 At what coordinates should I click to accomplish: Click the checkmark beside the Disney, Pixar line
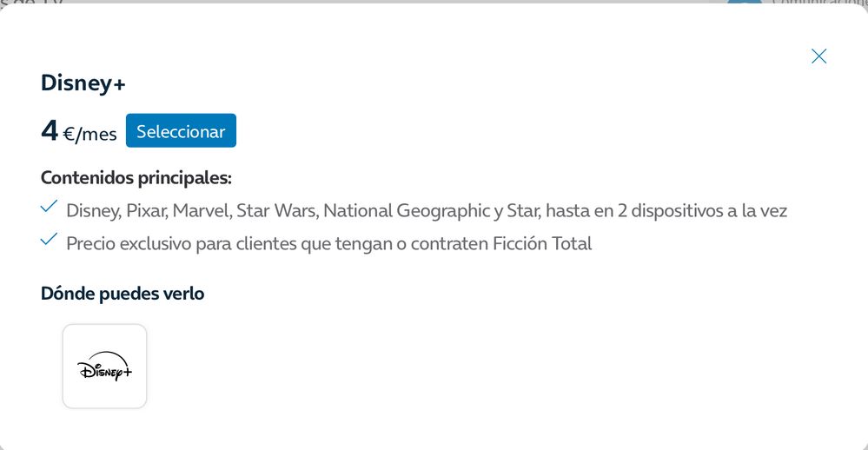pyautogui.click(x=49, y=207)
